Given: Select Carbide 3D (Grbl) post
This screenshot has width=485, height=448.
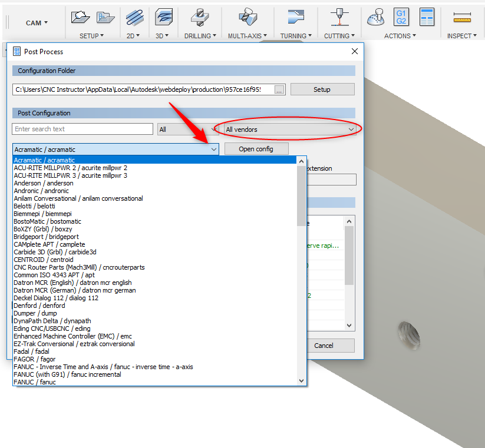Looking at the screenshot, I should coord(154,252).
